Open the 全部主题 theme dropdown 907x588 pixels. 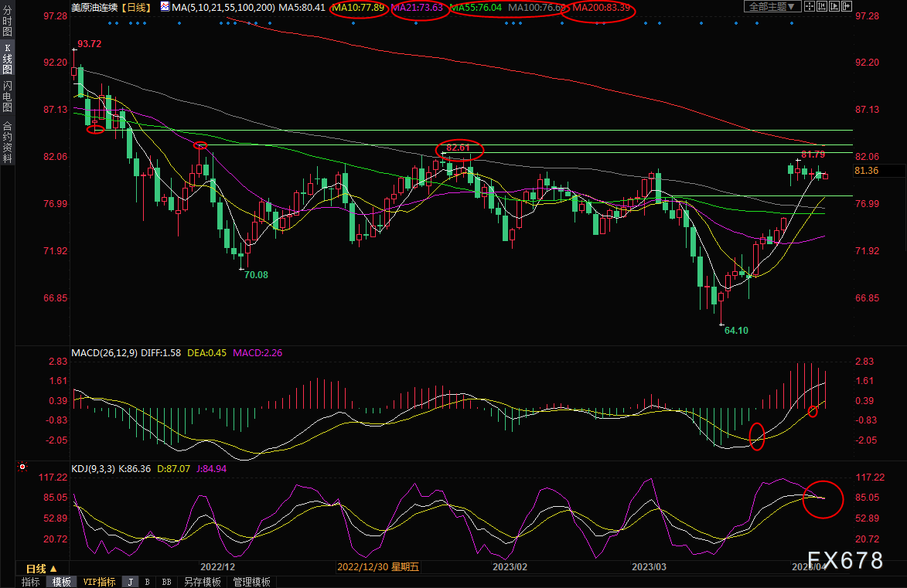coord(772,6)
